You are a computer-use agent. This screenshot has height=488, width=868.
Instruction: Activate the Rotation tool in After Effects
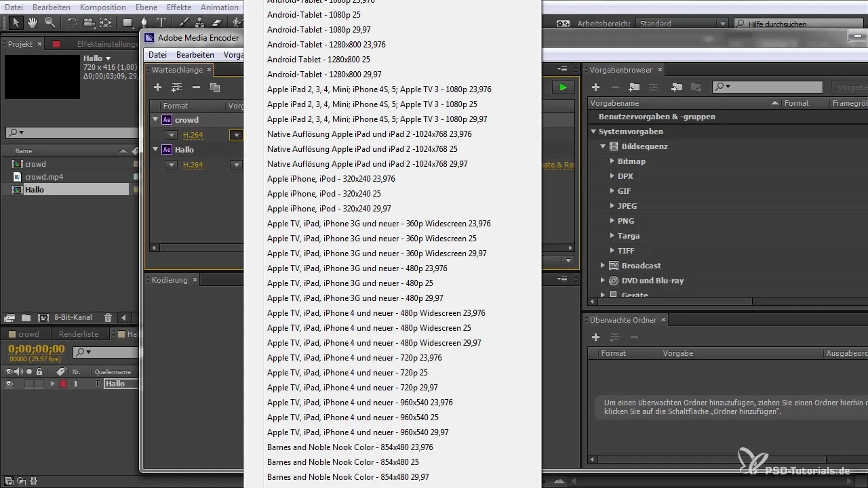72,23
